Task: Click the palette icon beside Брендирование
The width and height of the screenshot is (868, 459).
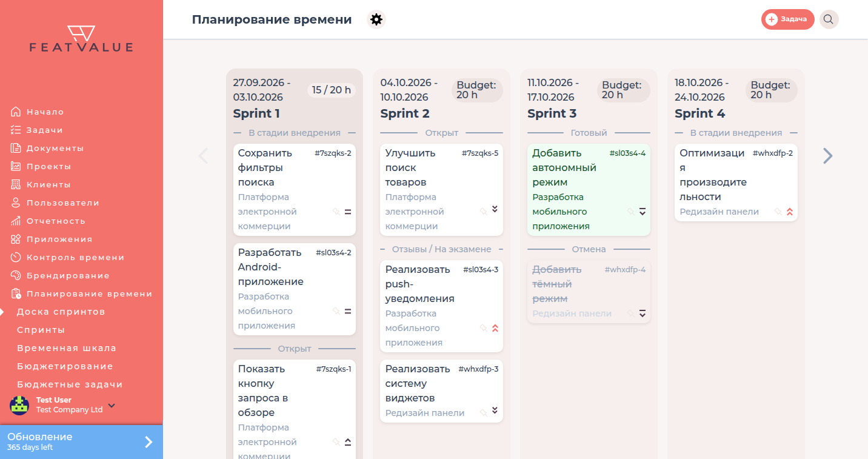Action: click(16, 275)
